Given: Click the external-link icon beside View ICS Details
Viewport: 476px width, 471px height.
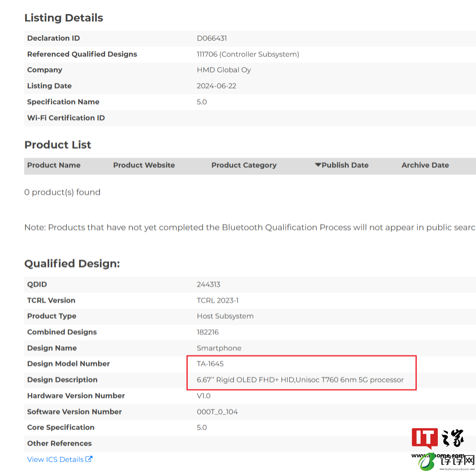Looking at the screenshot, I should 89,459.
